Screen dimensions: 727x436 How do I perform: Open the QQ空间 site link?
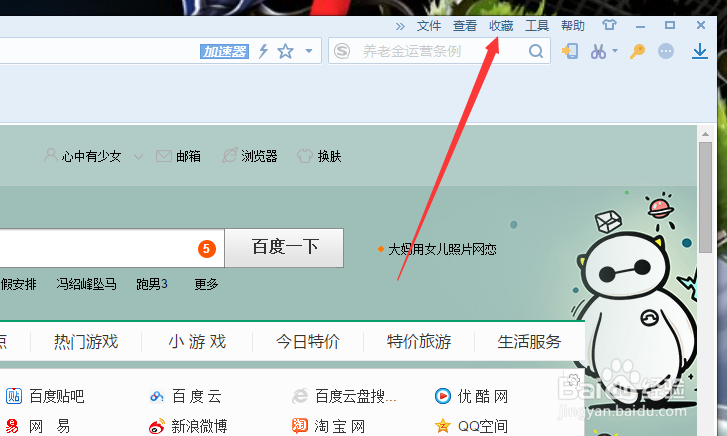(483, 426)
